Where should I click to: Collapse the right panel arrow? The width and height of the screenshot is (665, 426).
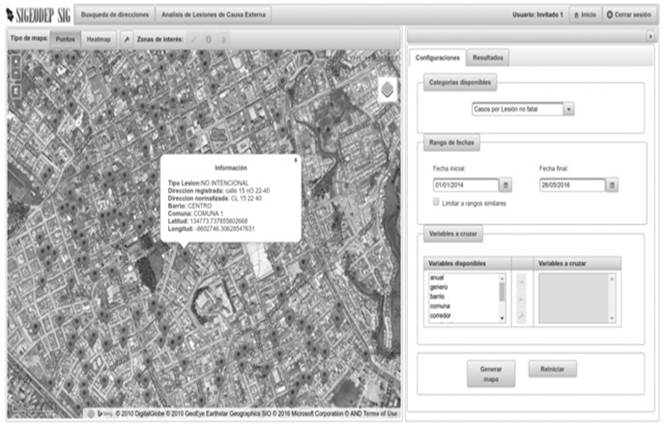coord(651,37)
